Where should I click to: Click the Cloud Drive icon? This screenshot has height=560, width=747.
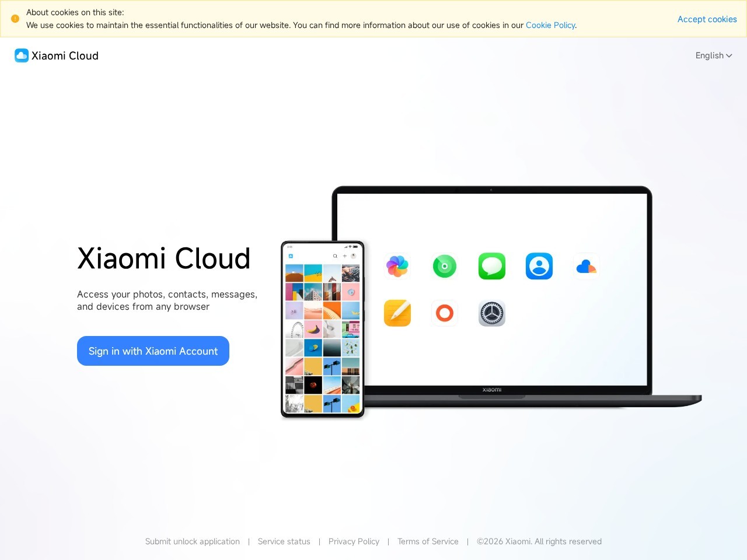[x=587, y=267]
